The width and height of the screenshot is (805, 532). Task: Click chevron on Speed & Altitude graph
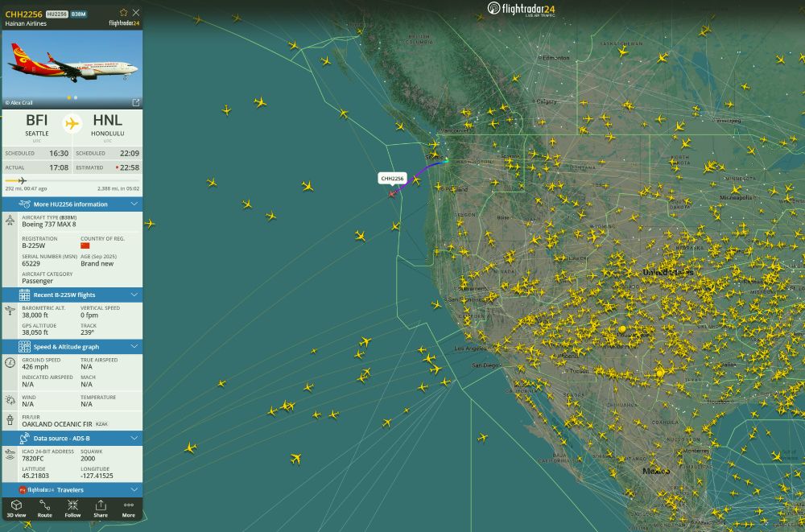click(134, 347)
